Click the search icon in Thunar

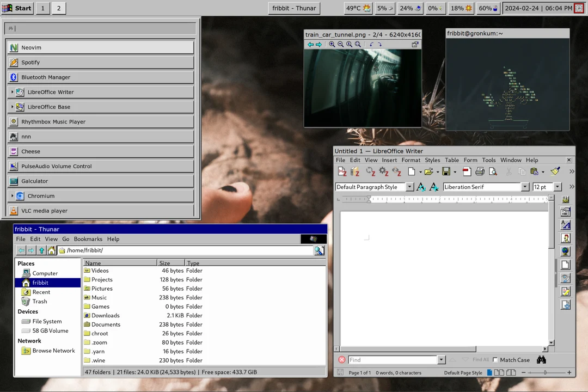click(x=319, y=250)
